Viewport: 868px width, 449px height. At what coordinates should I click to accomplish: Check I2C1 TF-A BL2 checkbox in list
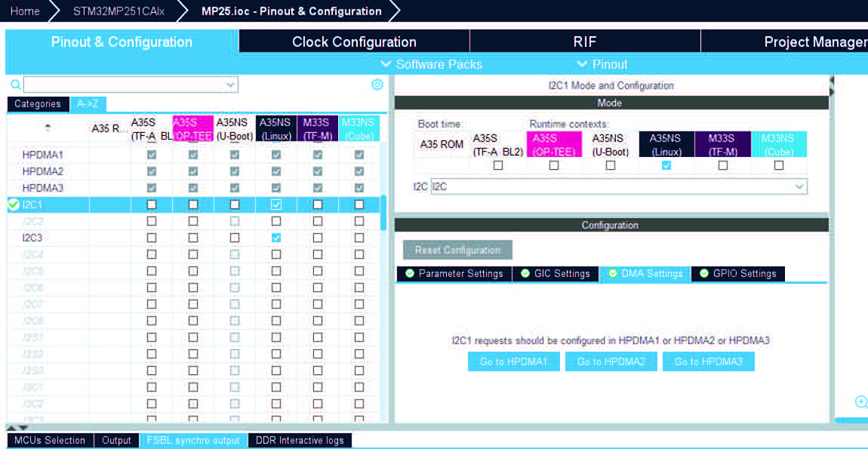(x=151, y=205)
